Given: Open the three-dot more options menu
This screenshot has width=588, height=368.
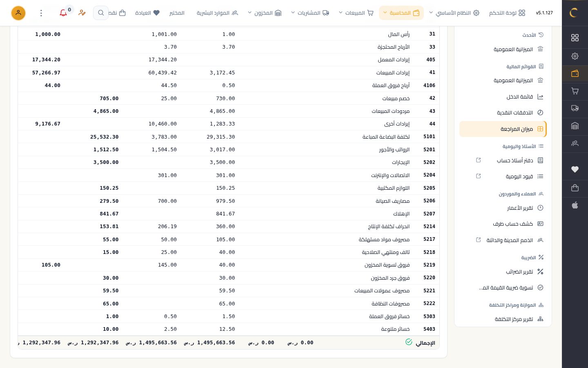Looking at the screenshot, I should [x=41, y=13].
